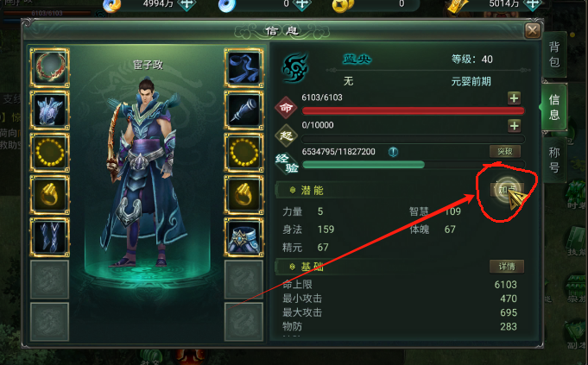Click the plus button beside health bar
The height and width of the screenshot is (365, 588).
(x=514, y=98)
